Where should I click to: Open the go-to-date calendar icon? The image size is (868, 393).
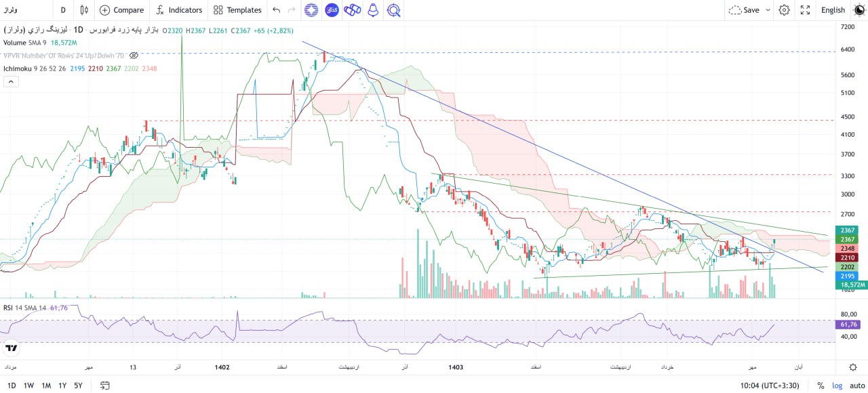104,386
